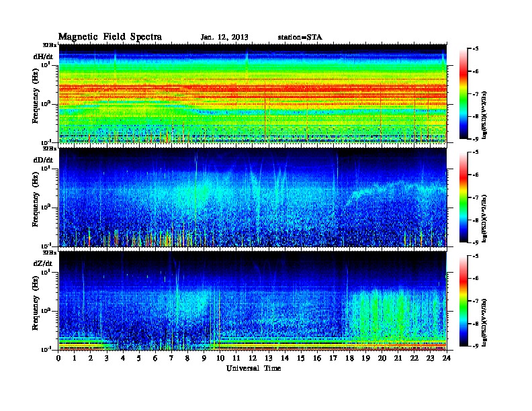This screenshot has height=411, width=532.
Task: Click hour 7 on the time axis
Action: pyautogui.click(x=171, y=358)
